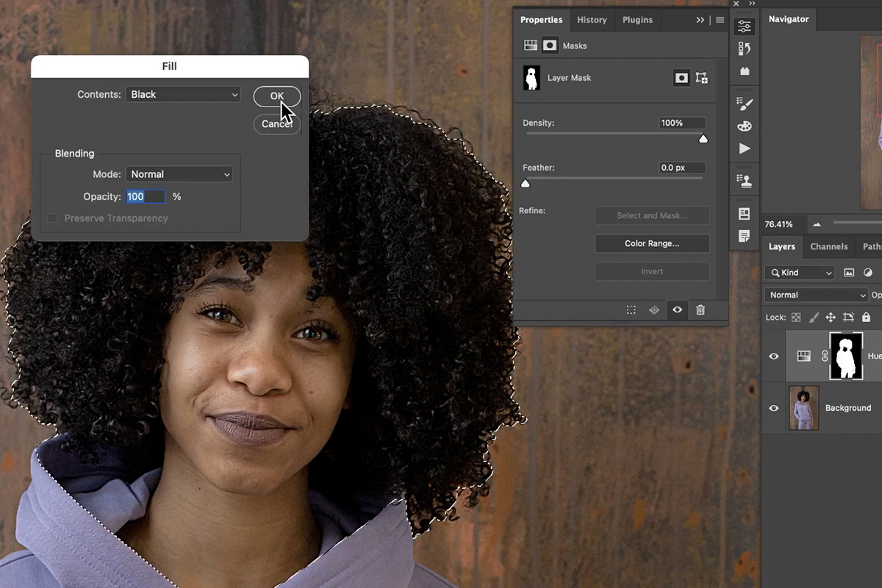Switch to the Plugins tab
882x588 pixels.
click(x=637, y=20)
